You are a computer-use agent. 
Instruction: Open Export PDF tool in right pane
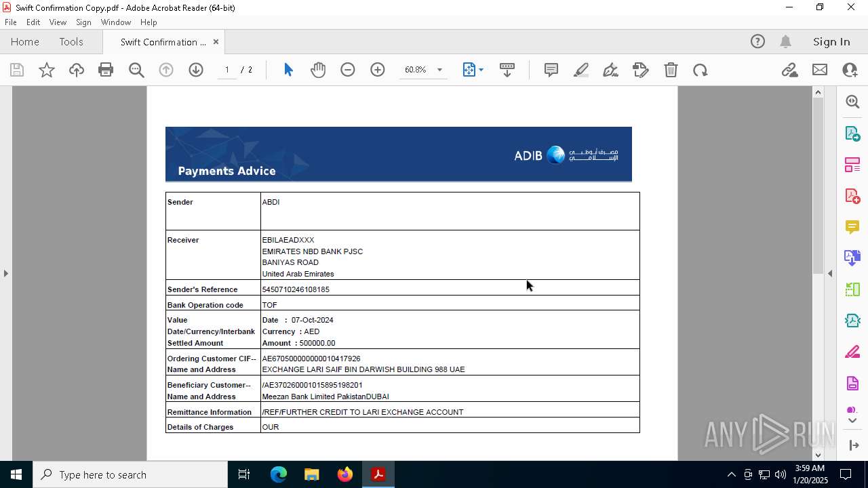(x=852, y=133)
